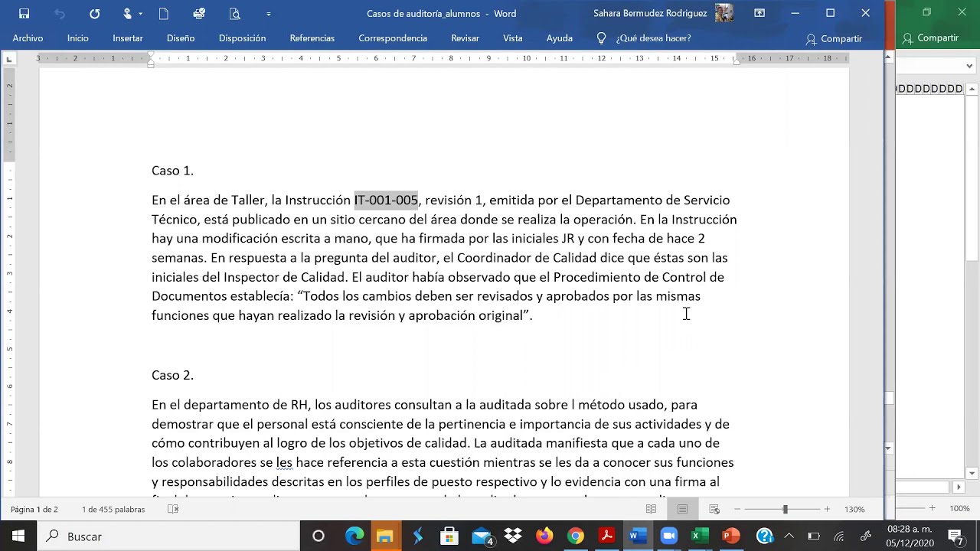Open the Diseño ribbon tab
Screen dimensions: 980x551
(181, 38)
